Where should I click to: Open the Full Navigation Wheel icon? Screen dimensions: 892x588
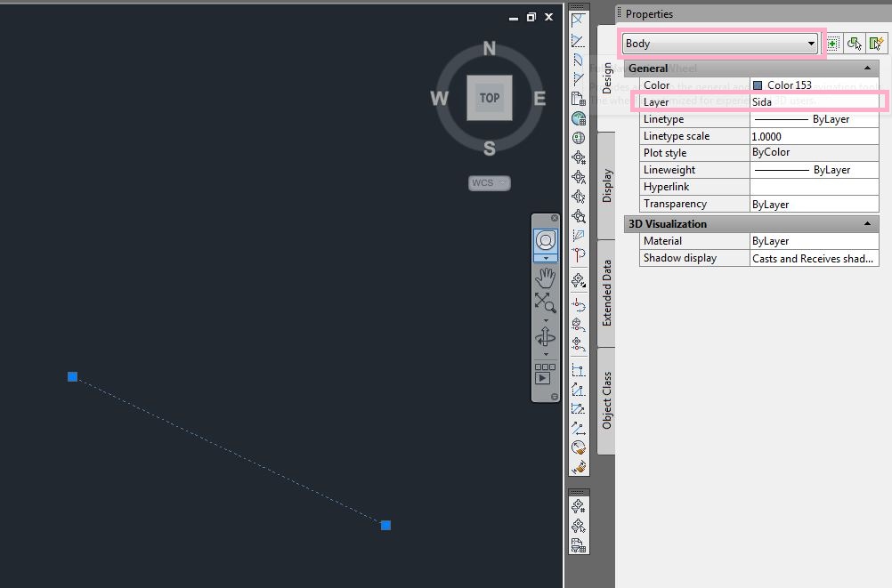pos(545,240)
